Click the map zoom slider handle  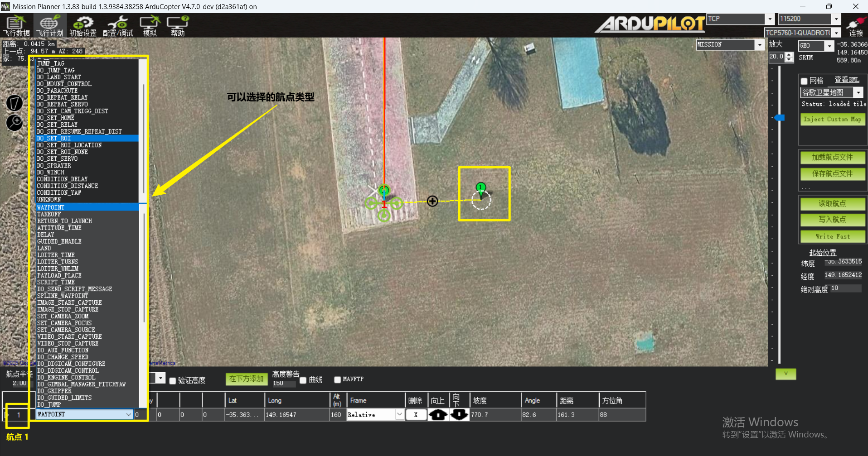pyautogui.click(x=780, y=118)
